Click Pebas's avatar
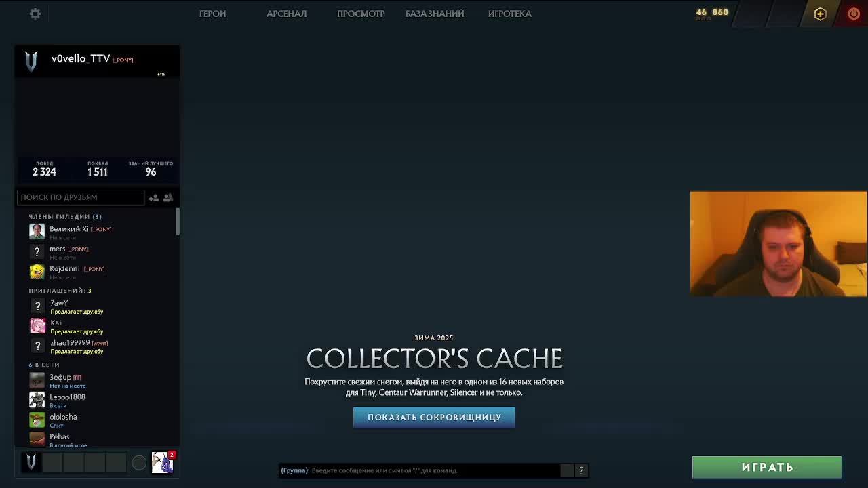Screen dimensions: 868x488 [x=37, y=439]
